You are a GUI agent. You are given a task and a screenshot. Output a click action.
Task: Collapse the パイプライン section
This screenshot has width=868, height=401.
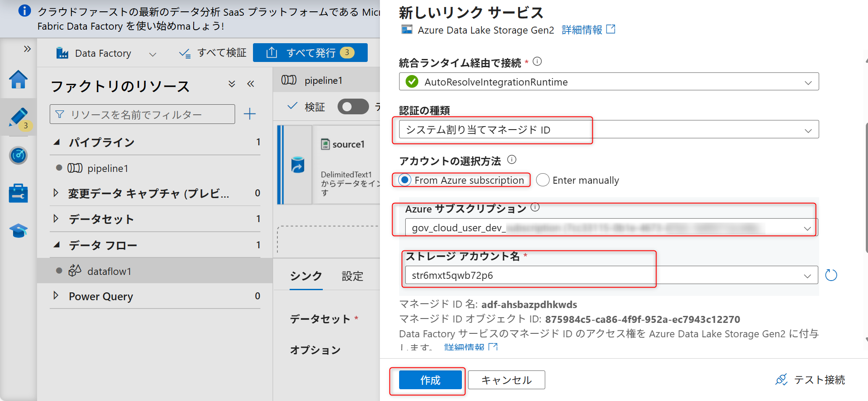pyautogui.click(x=57, y=142)
